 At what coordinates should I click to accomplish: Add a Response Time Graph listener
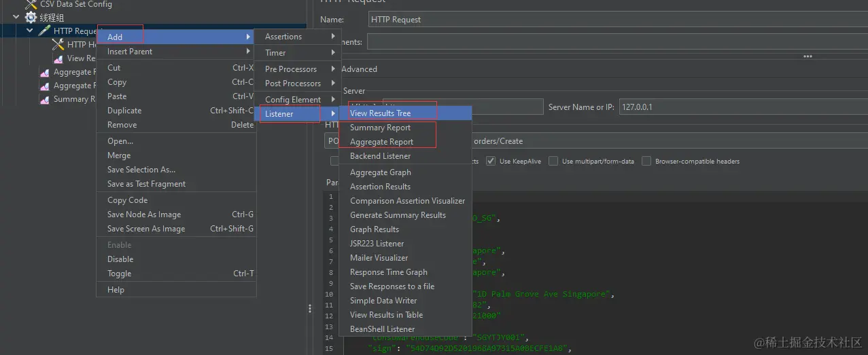coord(406,272)
